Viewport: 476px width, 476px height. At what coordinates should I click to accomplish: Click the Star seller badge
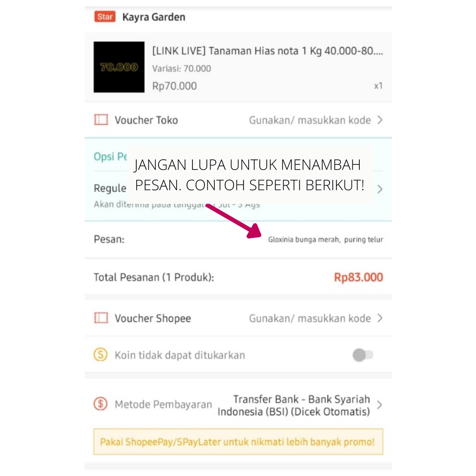105,17
